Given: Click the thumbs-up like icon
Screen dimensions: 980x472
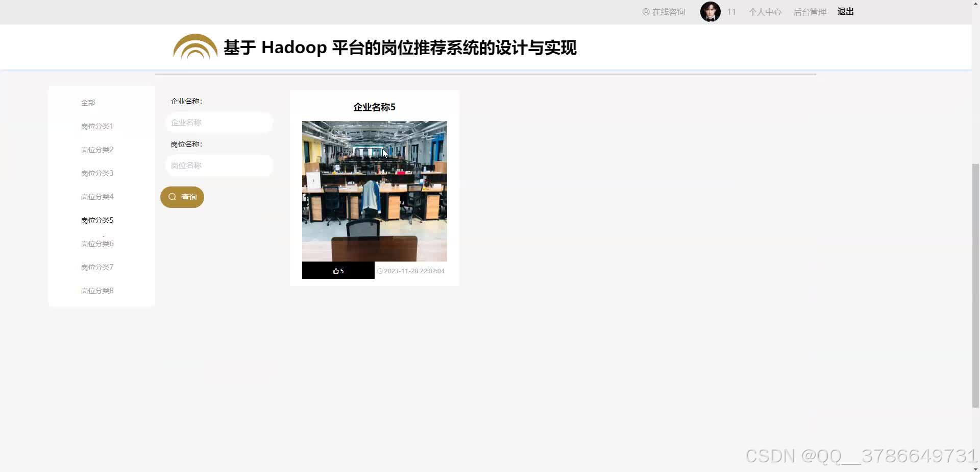Looking at the screenshot, I should click(x=336, y=271).
